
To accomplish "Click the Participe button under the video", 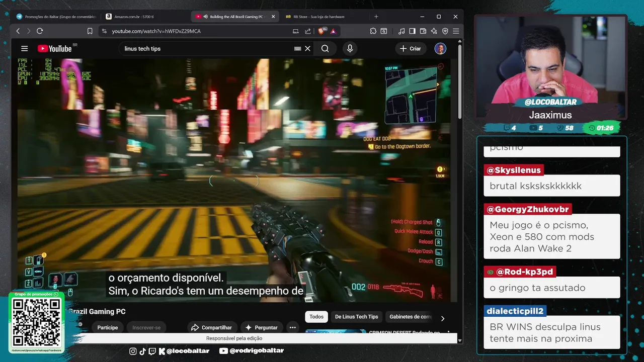I will point(108,327).
